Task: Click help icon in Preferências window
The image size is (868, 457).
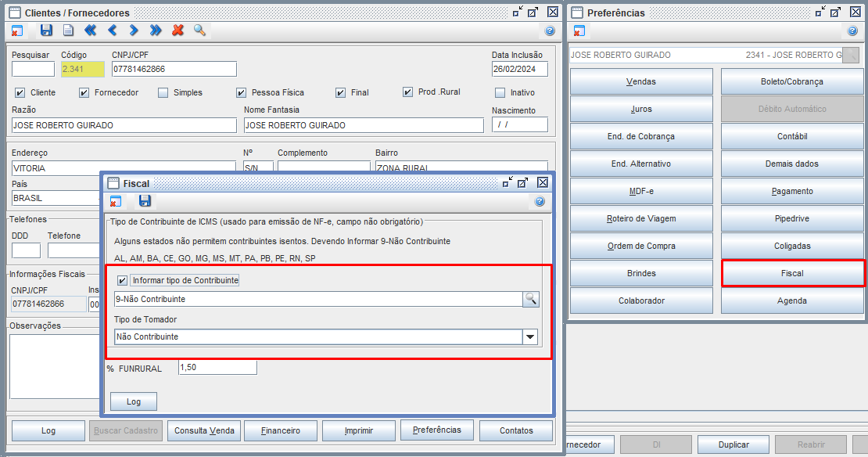Action: (x=852, y=31)
